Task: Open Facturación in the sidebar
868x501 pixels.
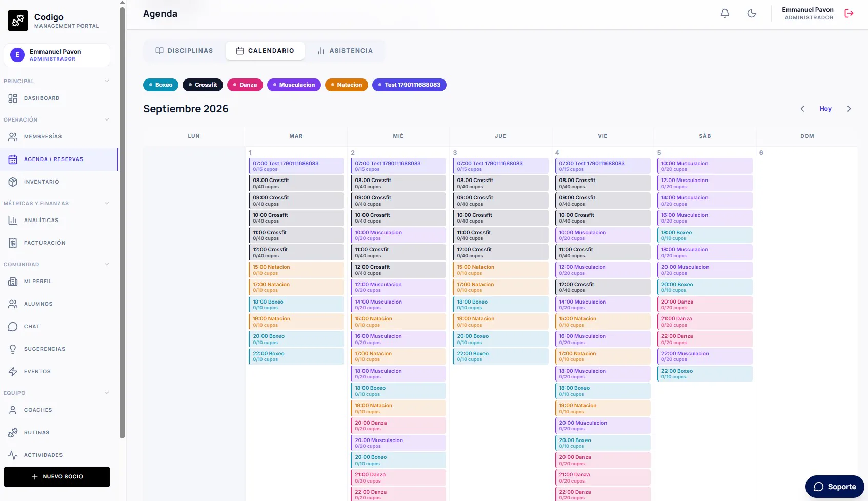Action: click(59, 243)
